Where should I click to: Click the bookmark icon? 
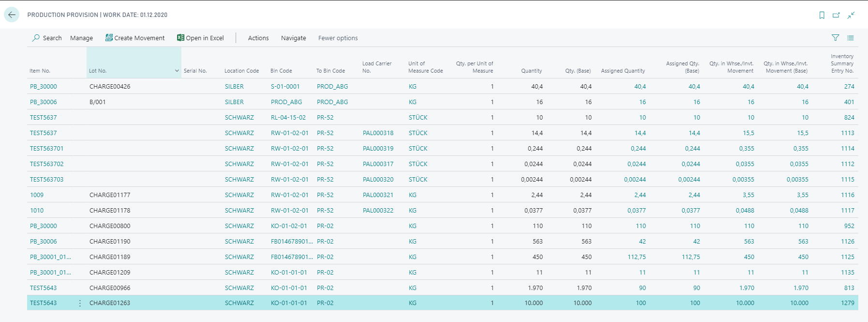(822, 15)
